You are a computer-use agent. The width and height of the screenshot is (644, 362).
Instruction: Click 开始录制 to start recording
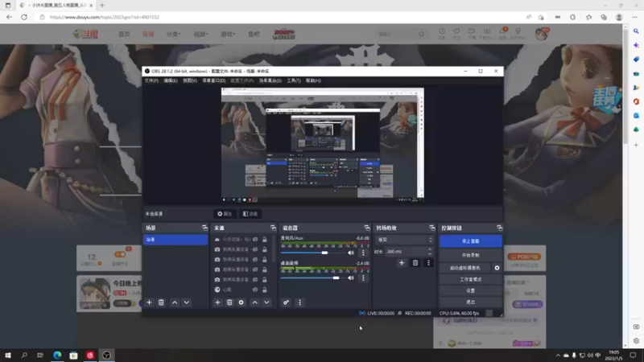pyautogui.click(x=471, y=255)
